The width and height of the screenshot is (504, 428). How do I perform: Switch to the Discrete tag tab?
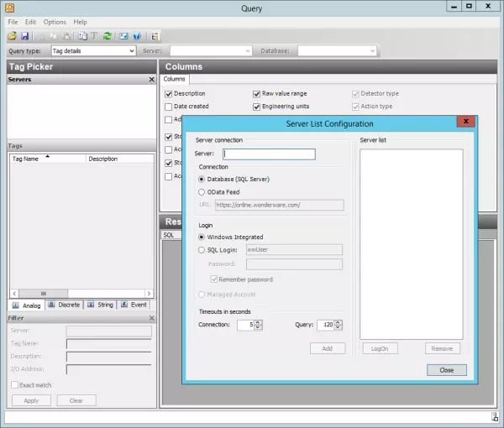(65, 305)
